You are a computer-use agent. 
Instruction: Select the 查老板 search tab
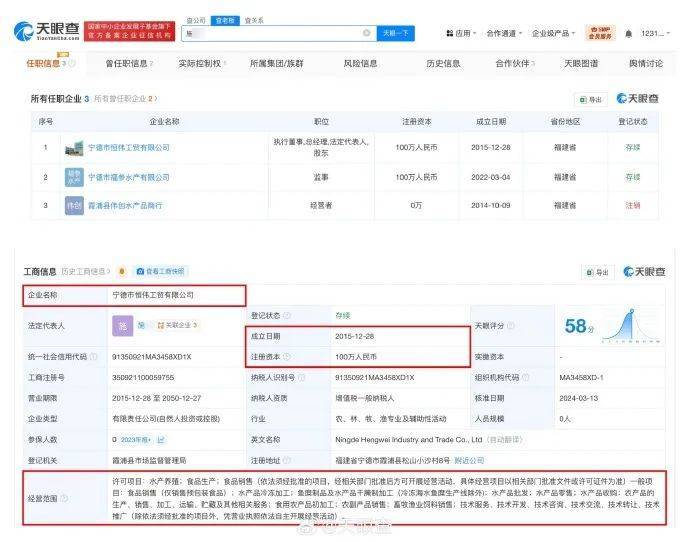(x=225, y=20)
